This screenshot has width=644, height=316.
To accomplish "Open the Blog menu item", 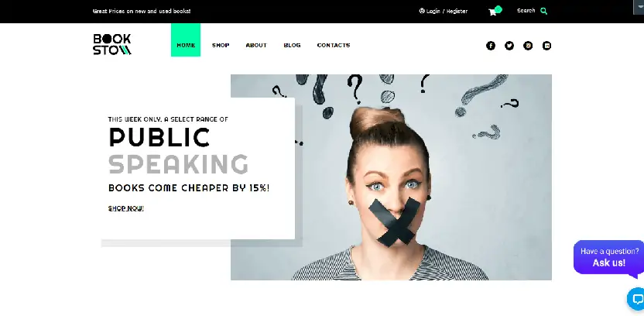I will [x=292, y=45].
